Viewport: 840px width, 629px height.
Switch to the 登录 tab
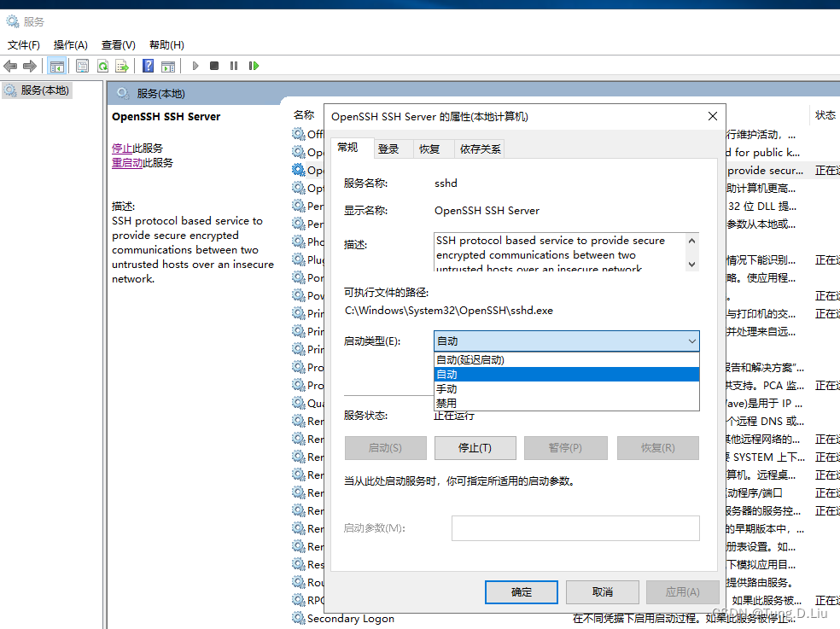pyautogui.click(x=388, y=149)
